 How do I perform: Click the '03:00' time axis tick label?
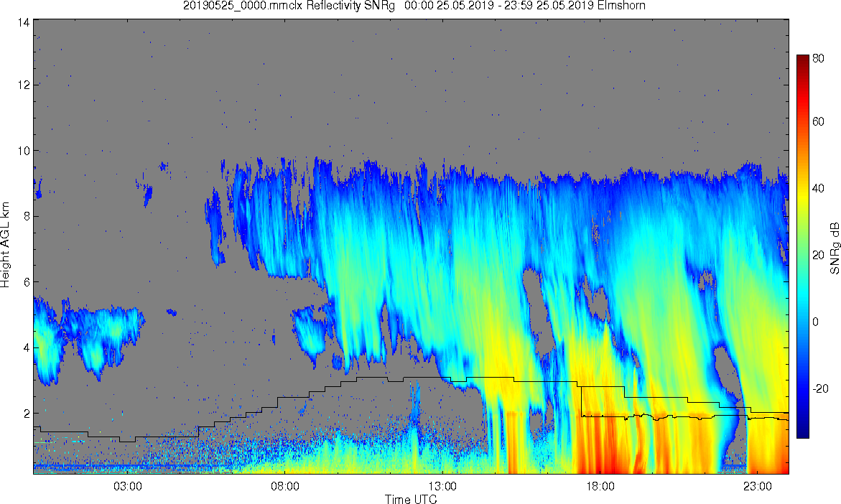click(128, 487)
